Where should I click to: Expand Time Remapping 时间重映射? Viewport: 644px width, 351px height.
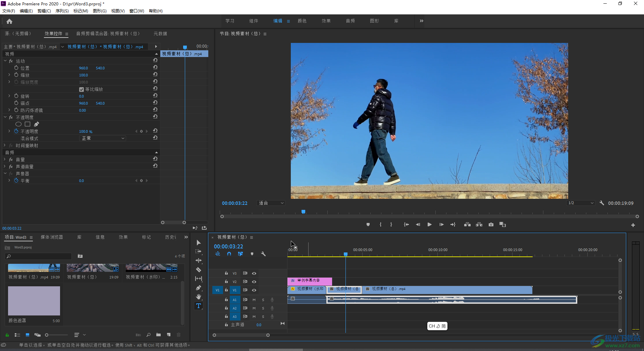(5, 145)
